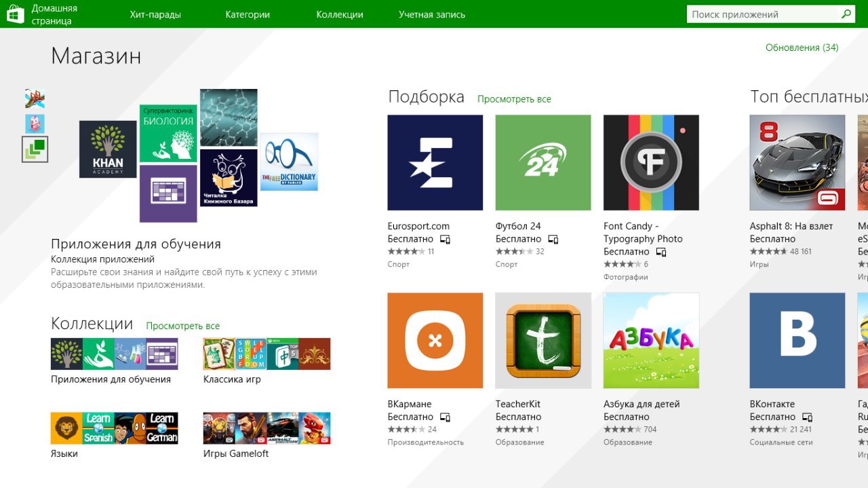Click the ВКонтакте app name
The height and width of the screenshot is (488, 868).
pos(772,404)
